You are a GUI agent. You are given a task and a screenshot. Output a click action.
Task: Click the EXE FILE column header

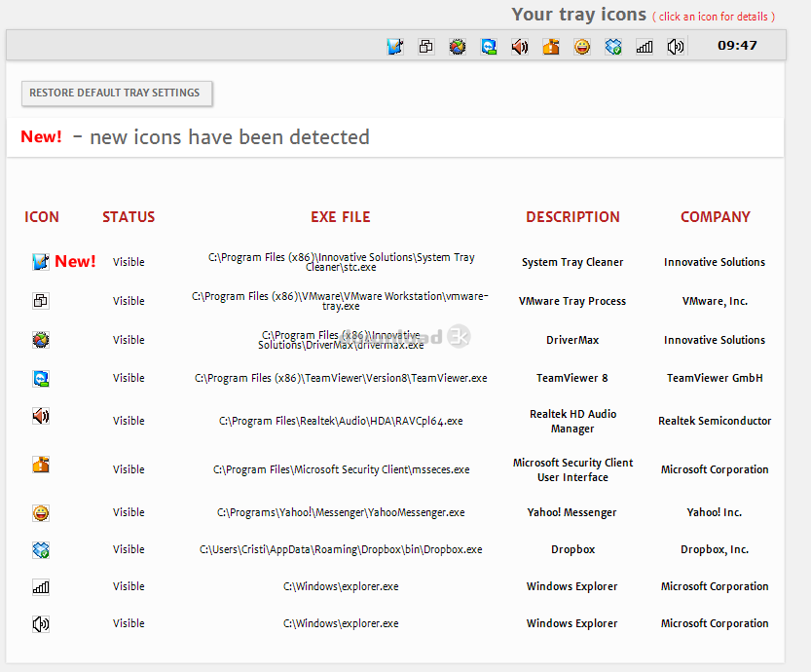341,217
